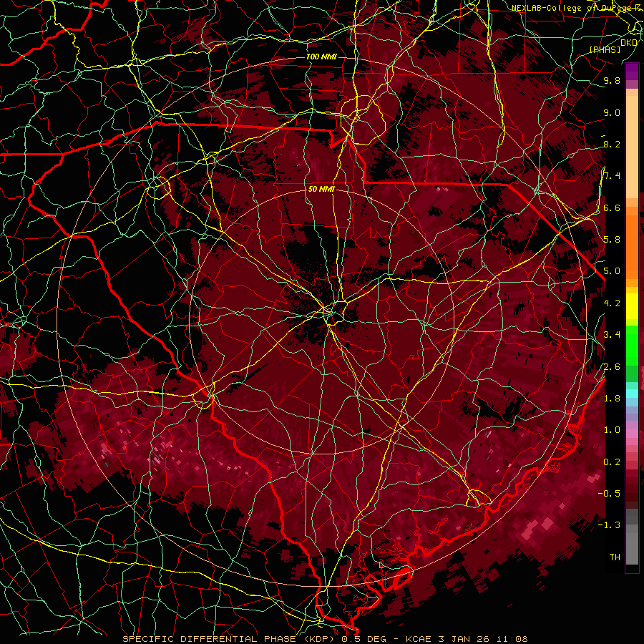
Task: Select the 4.2 scale value
Action: coord(612,303)
